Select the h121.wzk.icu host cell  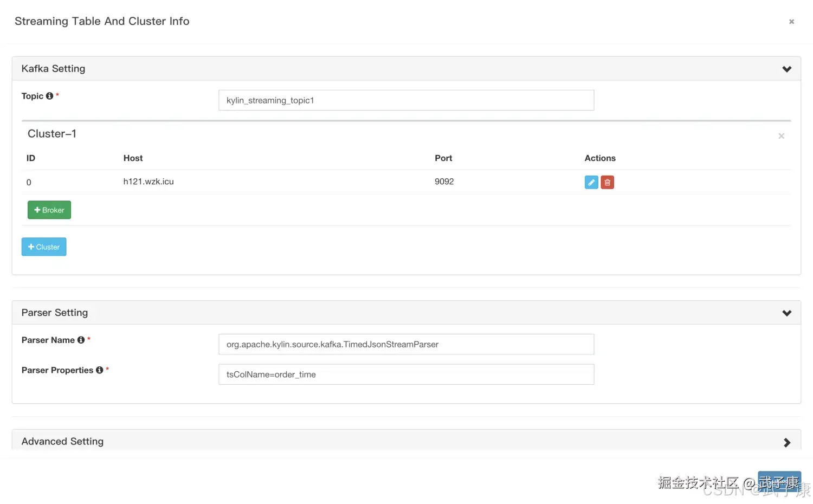pos(149,182)
